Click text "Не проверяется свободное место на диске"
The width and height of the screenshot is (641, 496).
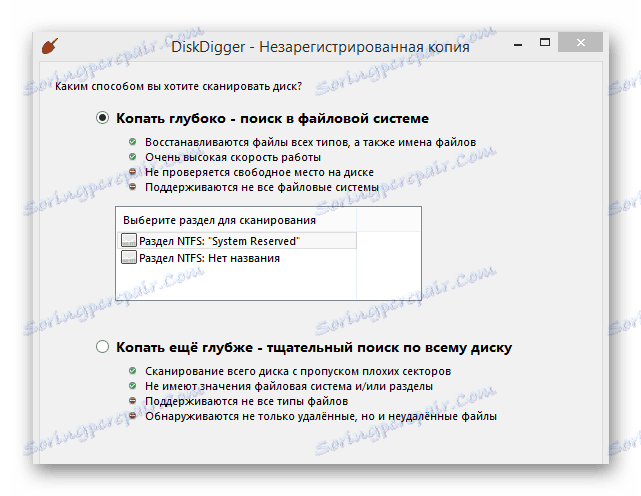click(259, 172)
